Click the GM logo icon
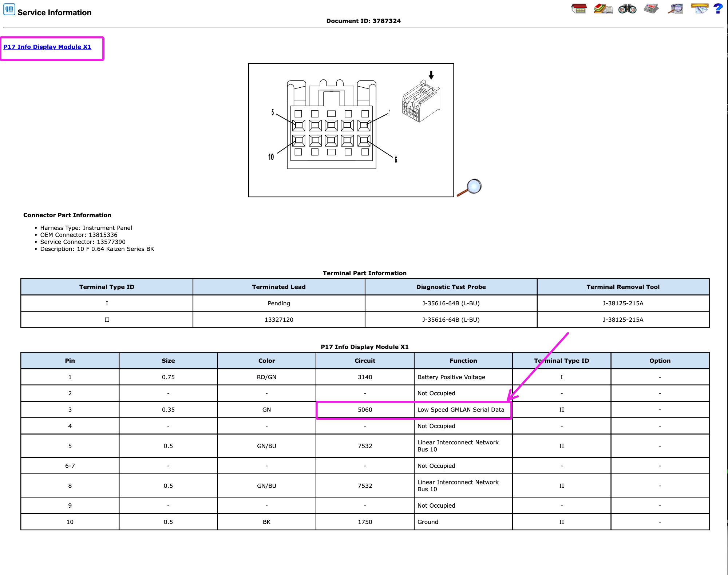The height and width of the screenshot is (575, 728). 9,9
